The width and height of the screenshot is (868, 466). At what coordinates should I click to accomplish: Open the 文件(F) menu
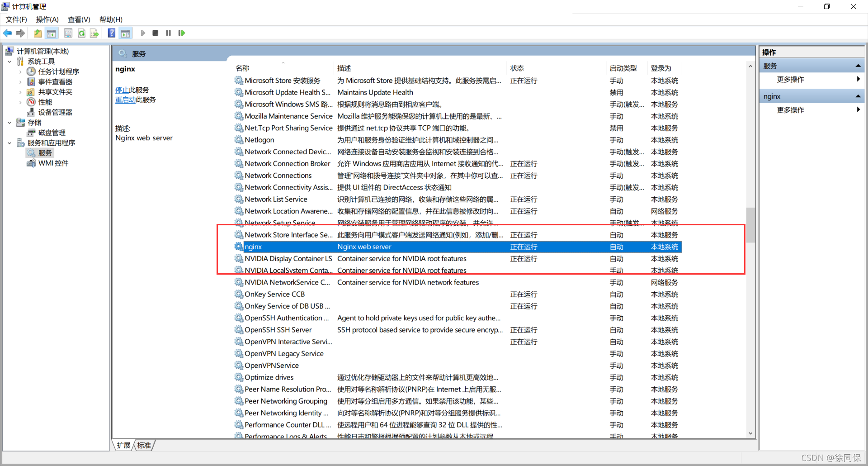point(16,19)
